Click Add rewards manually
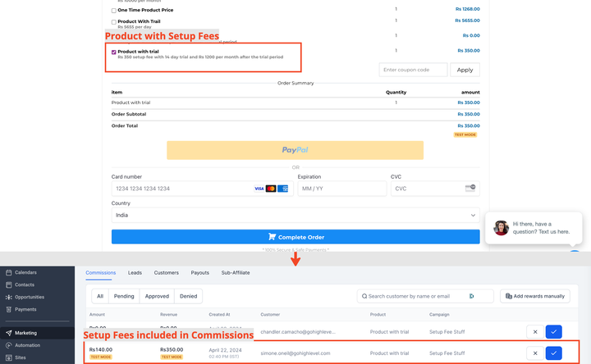This screenshot has height=364, width=591. click(x=535, y=296)
